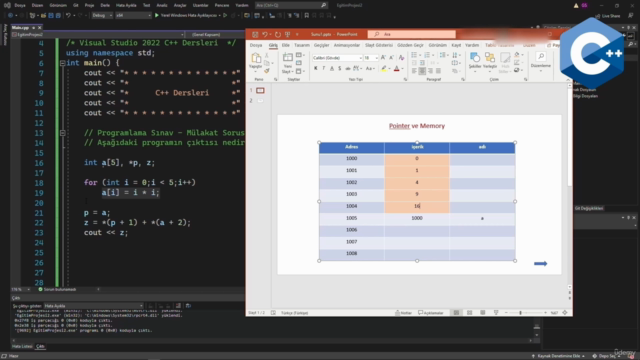Open Slayt Gösterisi tab in PowerPoint
This screenshot has width=640, height=360.
click(x=379, y=45)
